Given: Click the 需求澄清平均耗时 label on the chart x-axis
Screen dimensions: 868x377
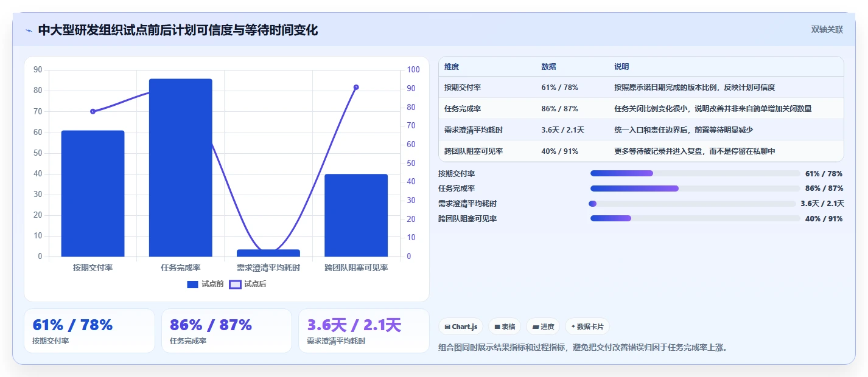Looking at the screenshot, I should click(268, 268).
